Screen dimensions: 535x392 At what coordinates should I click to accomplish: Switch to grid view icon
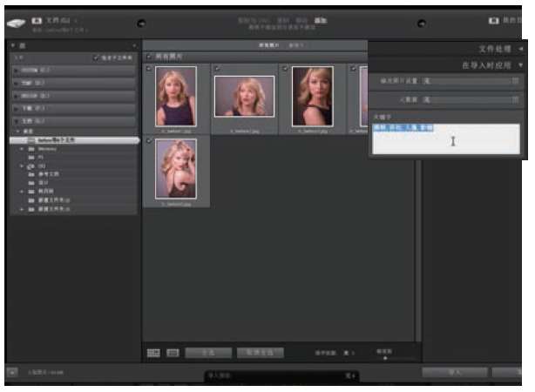153,353
